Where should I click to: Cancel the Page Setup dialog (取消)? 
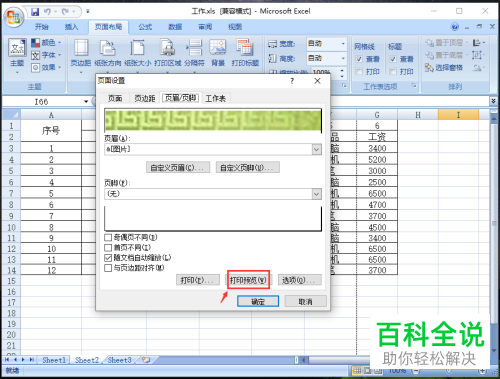(305, 301)
